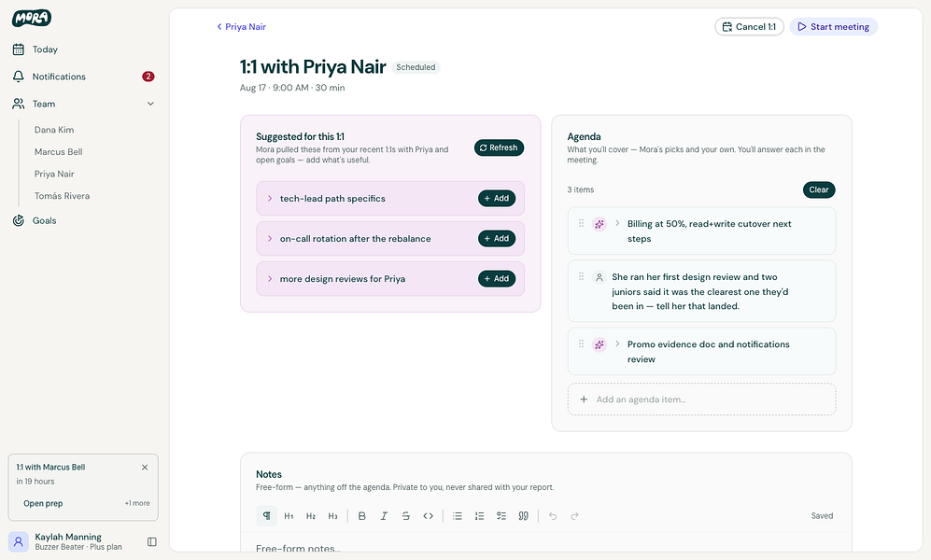Dismiss the Marcus Bell 1:1 reminder card
The height and width of the screenshot is (560, 931).
click(x=145, y=468)
